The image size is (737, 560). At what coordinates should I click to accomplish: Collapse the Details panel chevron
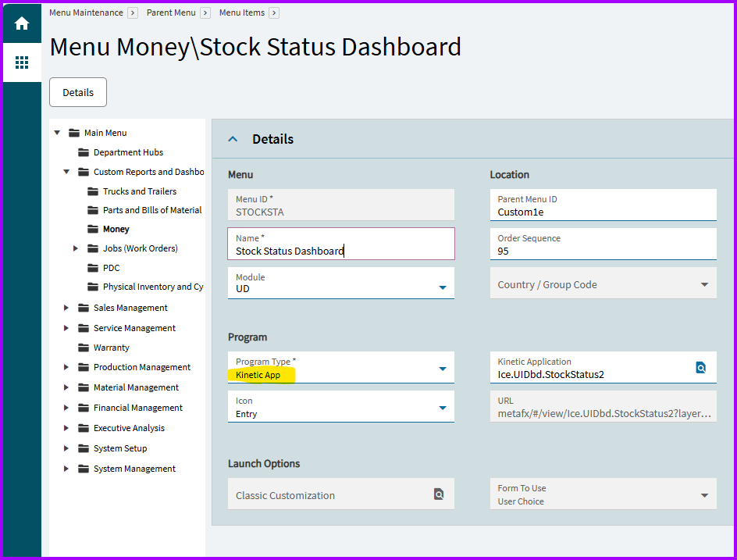pyautogui.click(x=232, y=139)
